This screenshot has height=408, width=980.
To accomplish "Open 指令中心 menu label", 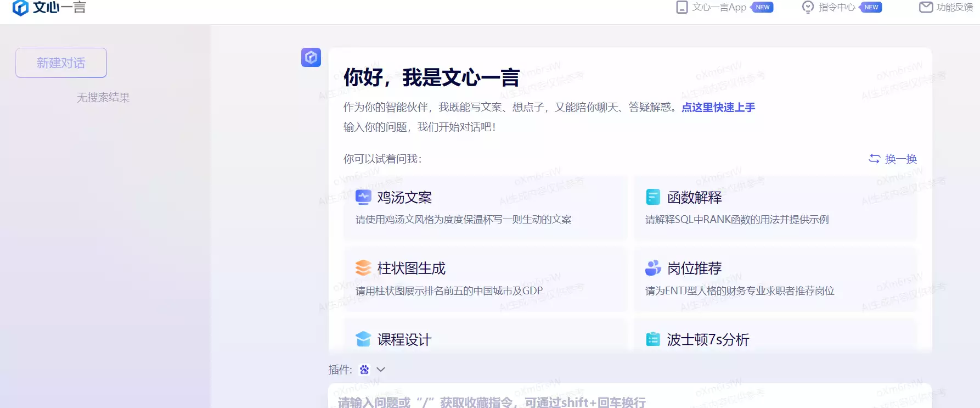I will (x=837, y=7).
